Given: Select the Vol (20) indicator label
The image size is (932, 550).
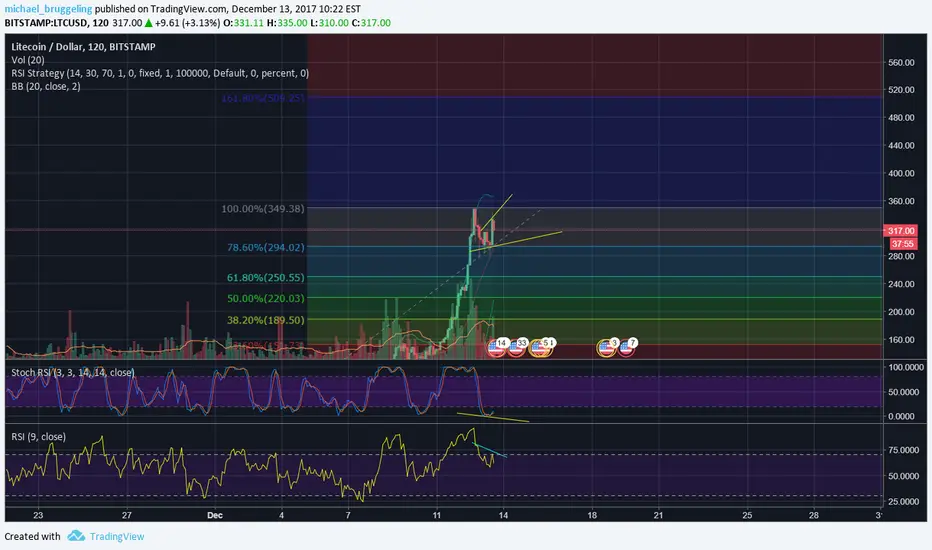Looking at the screenshot, I should (x=27, y=59).
